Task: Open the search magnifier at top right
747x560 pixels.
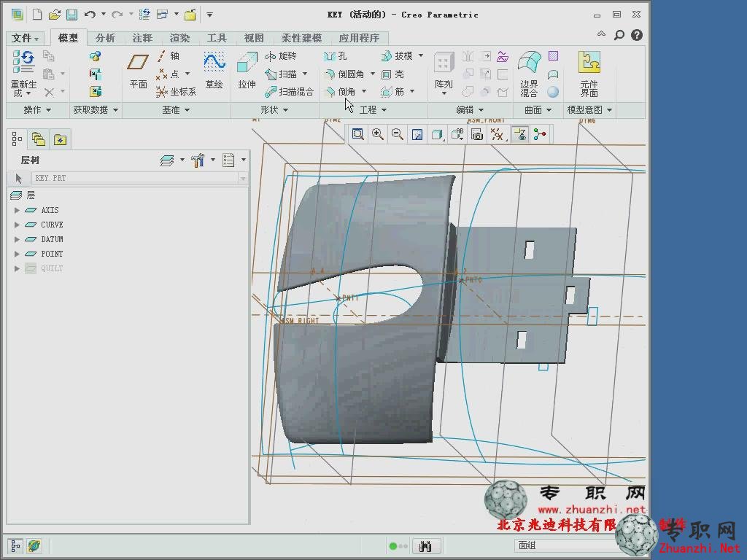Action: pyautogui.click(x=619, y=35)
